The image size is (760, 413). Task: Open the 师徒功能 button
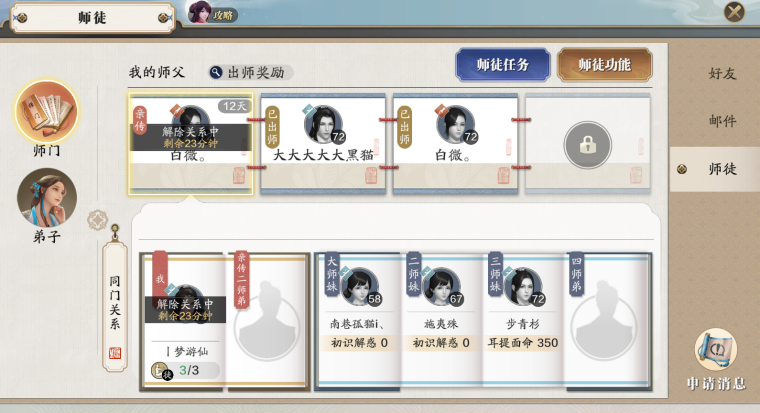604,64
